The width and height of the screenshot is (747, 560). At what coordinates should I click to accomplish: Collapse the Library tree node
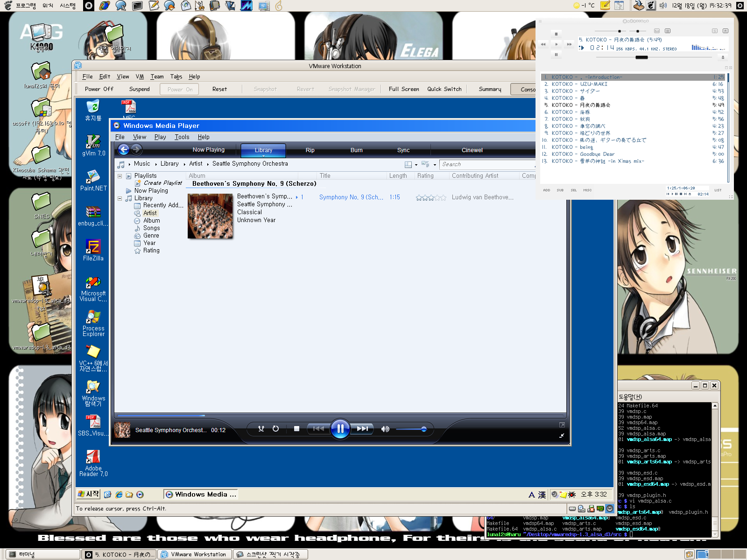pyautogui.click(x=120, y=198)
